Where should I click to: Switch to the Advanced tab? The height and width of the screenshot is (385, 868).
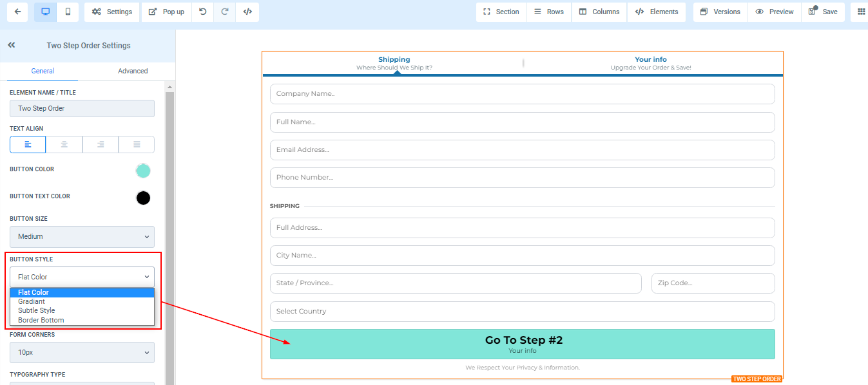133,71
